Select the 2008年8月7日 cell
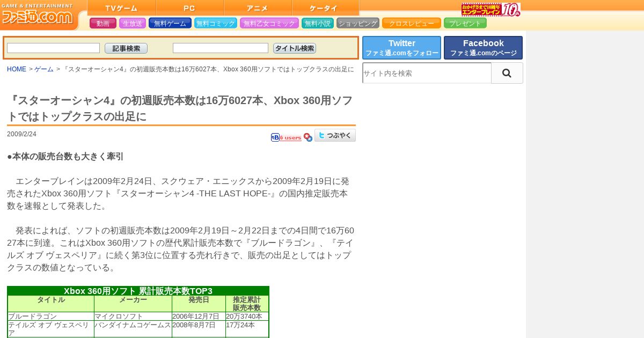The width and height of the screenshot is (644, 338). [x=199, y=329]
